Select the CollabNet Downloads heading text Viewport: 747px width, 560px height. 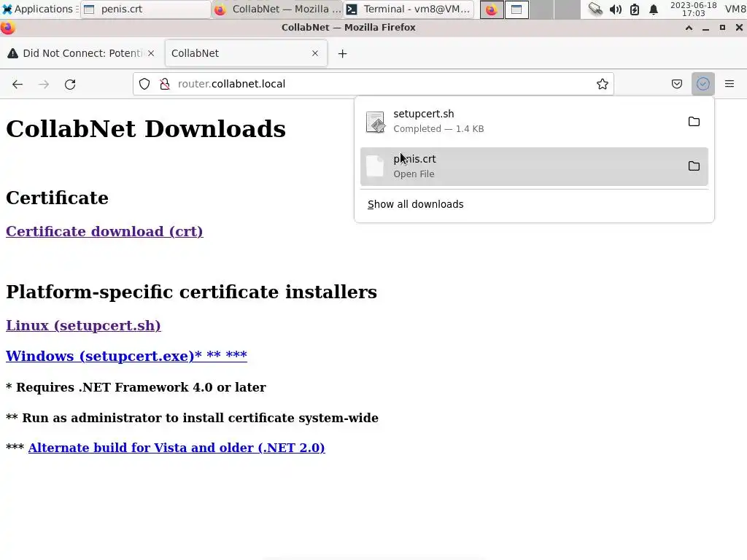click(x=146, y=128)
